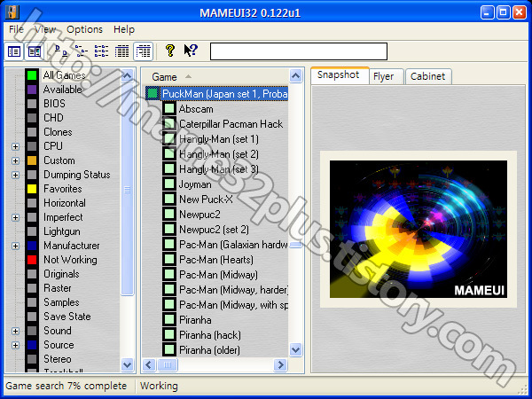Expand the Imperfect folder node

[x=15, y=217]
